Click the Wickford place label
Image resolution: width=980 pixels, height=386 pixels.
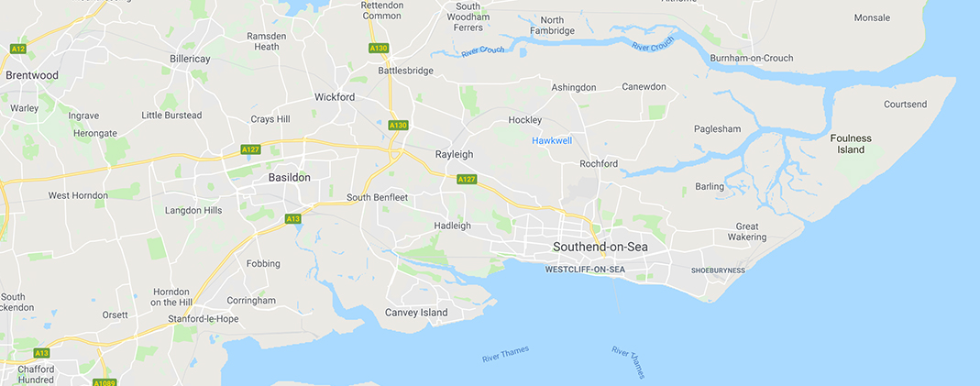click(x=335, y=97)
